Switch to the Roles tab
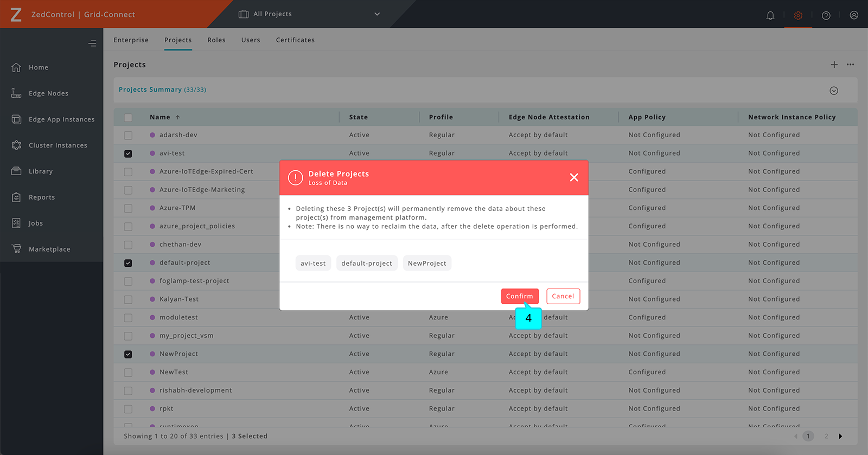Image resolution: width=868 pixels, height=455 pixels. click(x=216, y=40)
